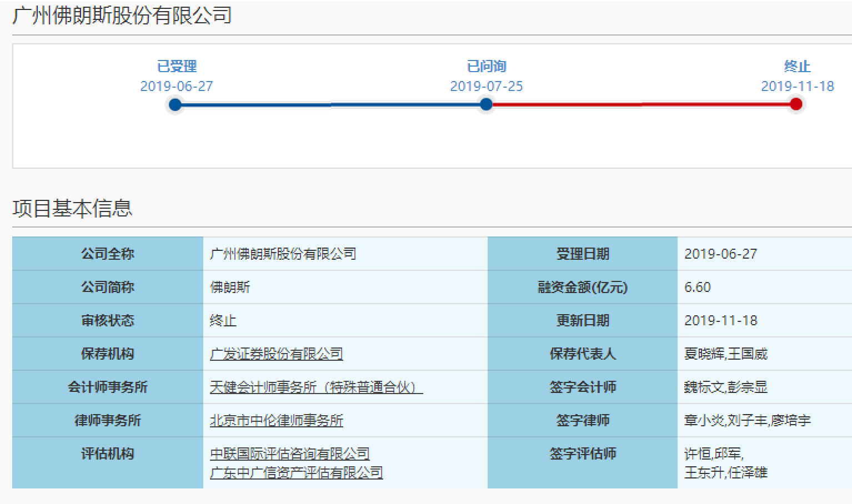Click the 章小炎,刘子丰,廖培宇 lawyers value
The height and width of the screenshot is (504, 852).
748,420
